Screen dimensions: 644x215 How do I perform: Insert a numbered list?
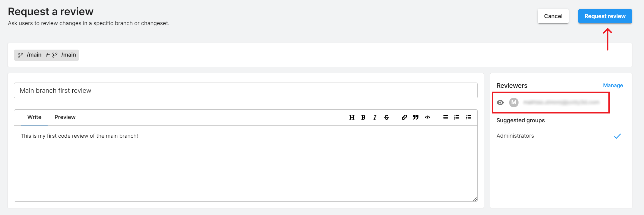[x=457, y=117]
